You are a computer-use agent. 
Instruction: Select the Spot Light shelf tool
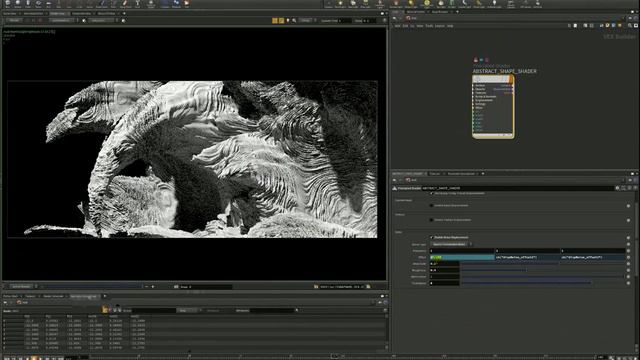tap(353, 4)
